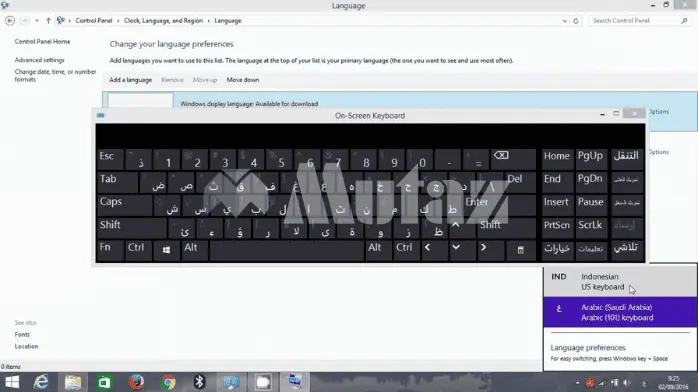Open the Fonts link under See also
Viewport: 698px width, 392px height.
(22, 334)
